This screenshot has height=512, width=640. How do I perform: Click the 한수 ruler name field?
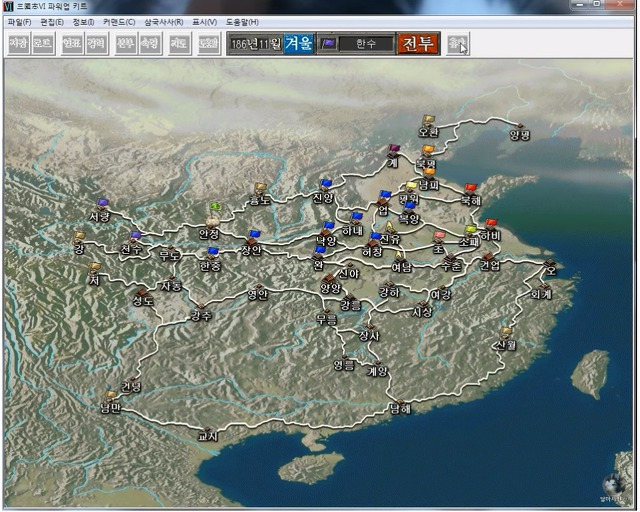[367, 43]
